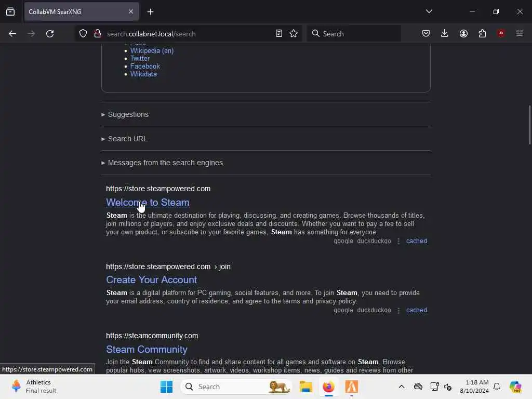Go back to the previous page
532x399 pixels.
tap(12, 34)
